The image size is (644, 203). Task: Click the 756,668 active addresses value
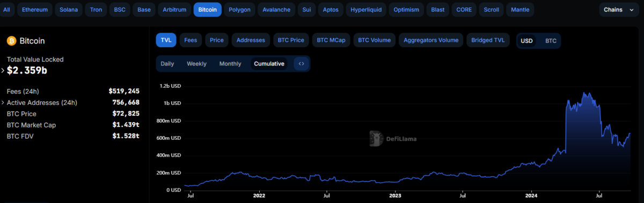(126, 102)
